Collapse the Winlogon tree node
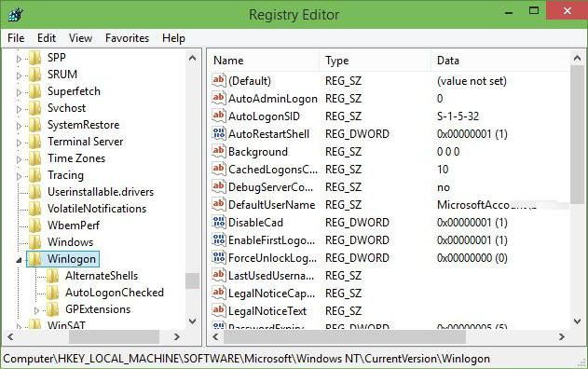This screenshot has height=369, width=588. pyautogui.click(x=19, y=259)
